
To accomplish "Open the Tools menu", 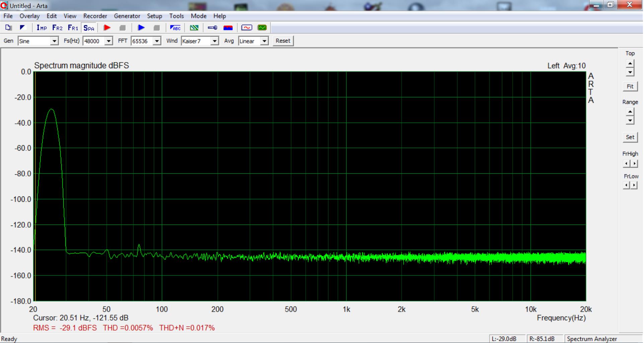I will coord(176,16).
